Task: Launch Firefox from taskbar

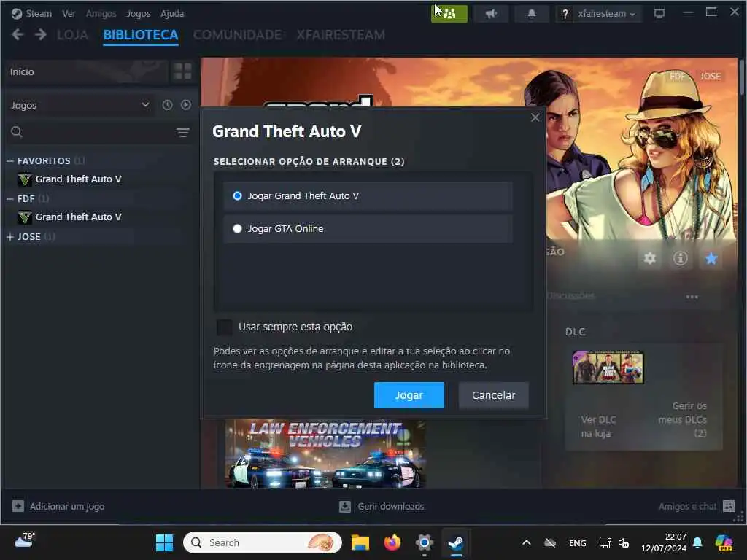Action: (392, 542)
